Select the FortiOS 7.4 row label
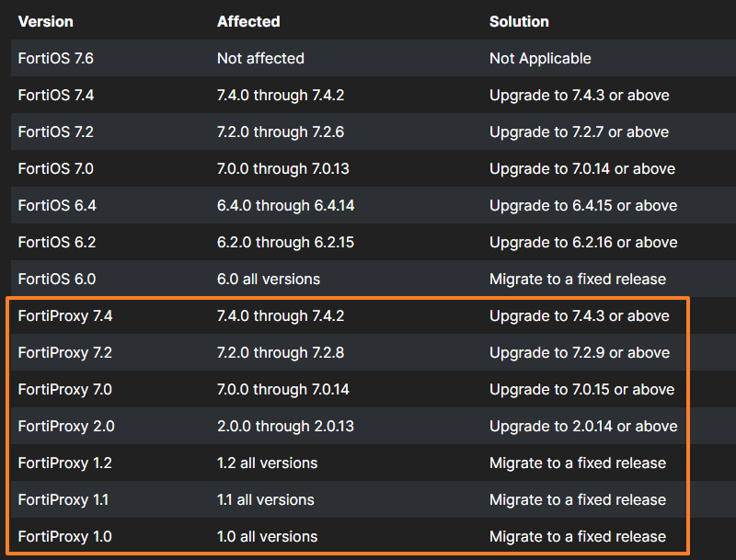736x560 pixels. click(x=56, y=95)
